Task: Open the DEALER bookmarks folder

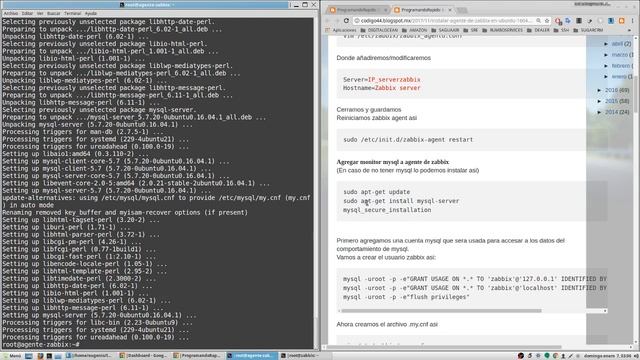Action: point(538,30)
